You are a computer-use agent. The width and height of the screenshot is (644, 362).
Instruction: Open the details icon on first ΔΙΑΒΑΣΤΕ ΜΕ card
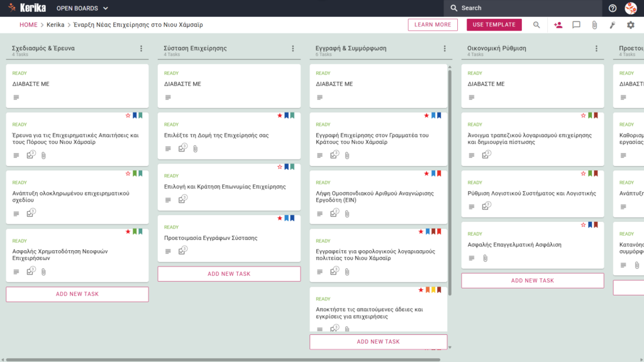pyautogui.click(x=16, y=97)
